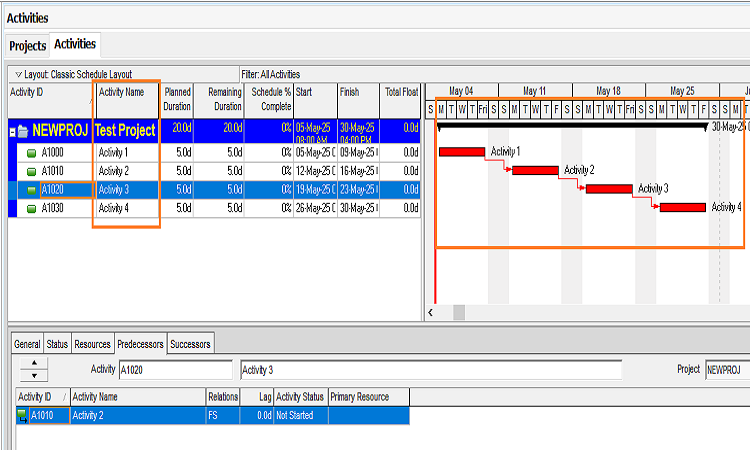
Task: Click the A1010 activity icon in the table
Action: (x=31, y=171)
